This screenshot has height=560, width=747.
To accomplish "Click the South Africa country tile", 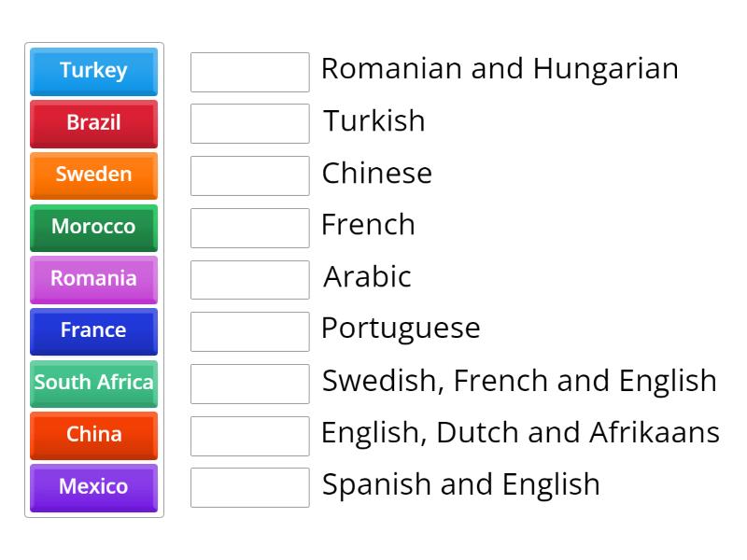I will 93,383.
